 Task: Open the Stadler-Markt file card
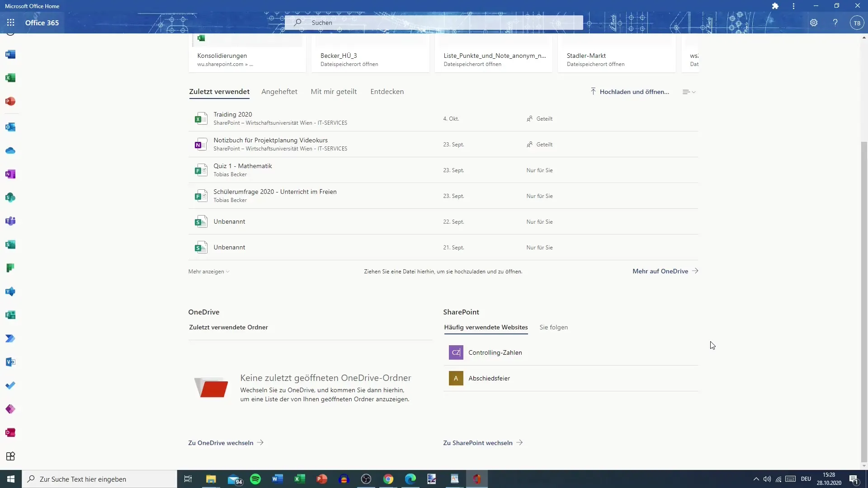617,53
